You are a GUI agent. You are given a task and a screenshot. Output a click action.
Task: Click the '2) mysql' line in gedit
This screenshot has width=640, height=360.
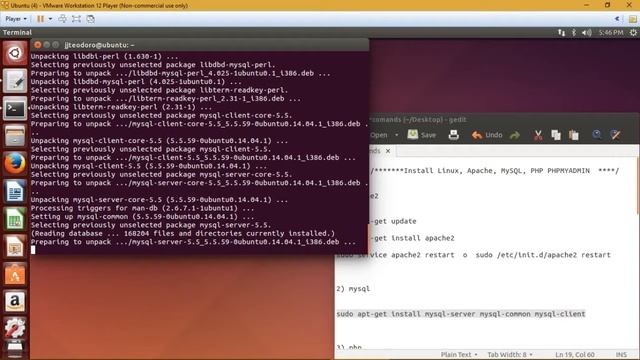(x=353, y=289)
